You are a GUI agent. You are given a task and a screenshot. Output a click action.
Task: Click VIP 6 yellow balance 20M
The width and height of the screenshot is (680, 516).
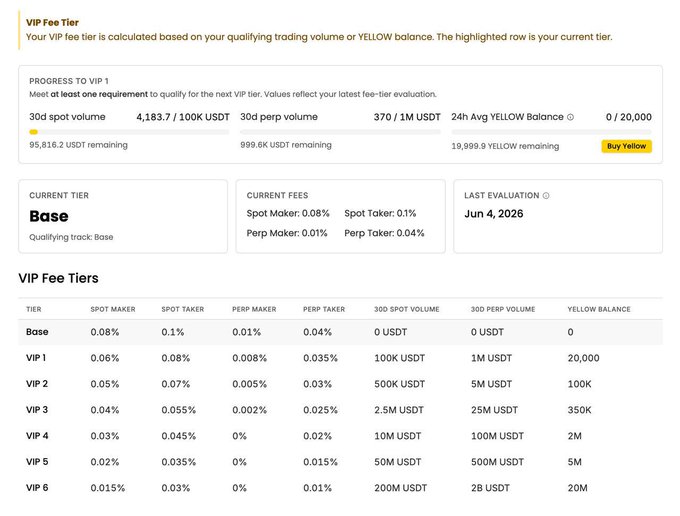(x=578, y=488)
